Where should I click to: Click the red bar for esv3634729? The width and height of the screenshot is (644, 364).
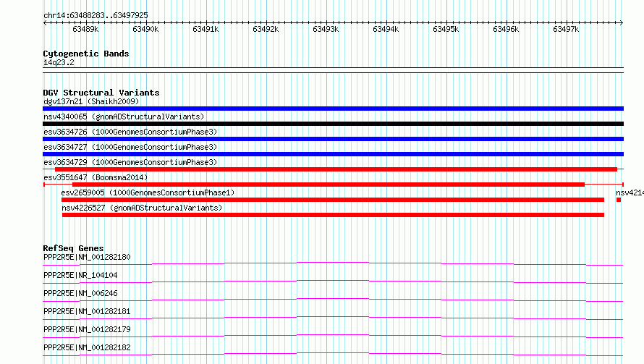336,169
